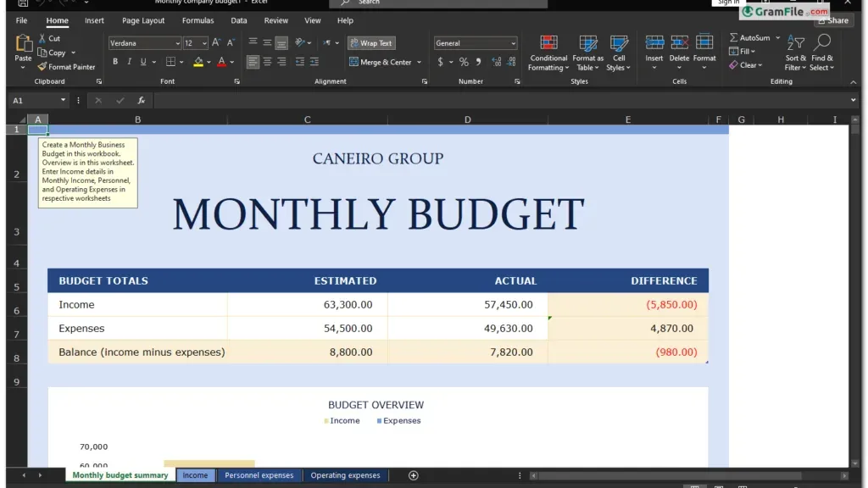Click the Align Right icon
This screenshot has height=488, width=868.
pyautogui.click(x=281, y=62)
